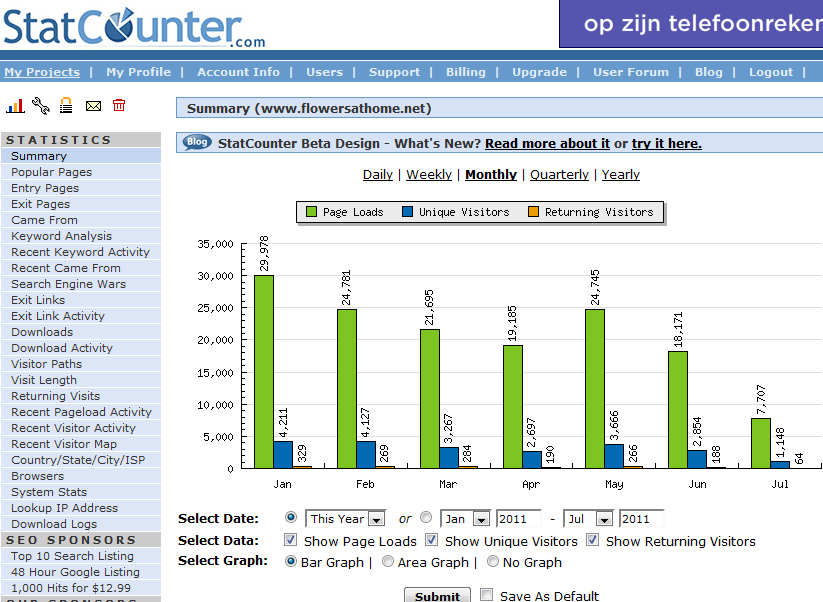Open Keyword Analysis in the sidebar

point(81,236)
